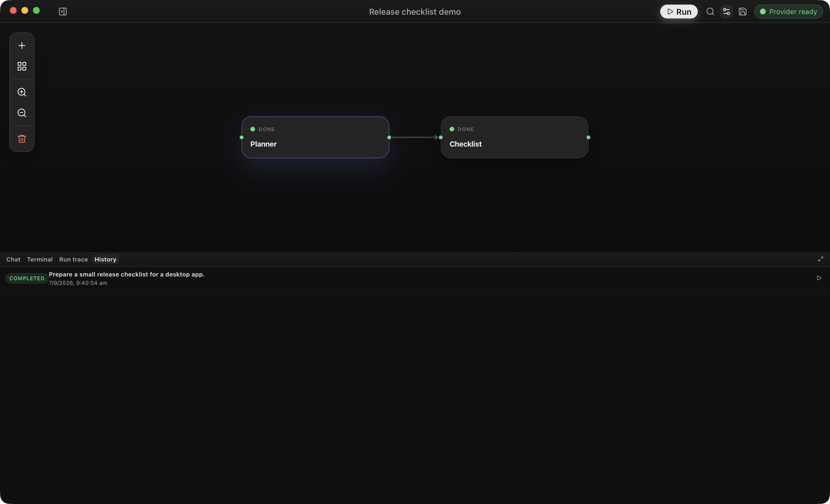This screenshot has width=830, height=504.
Task: Add a node with plus icon
Action: [22, 46]
